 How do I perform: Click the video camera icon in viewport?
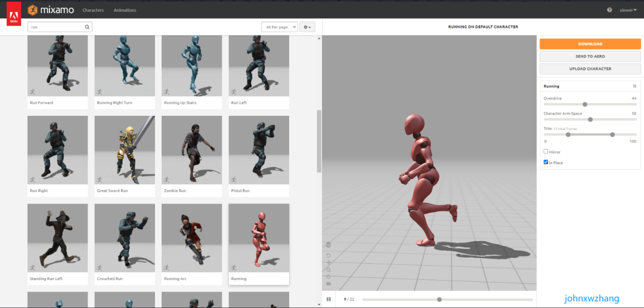[329, 284]
